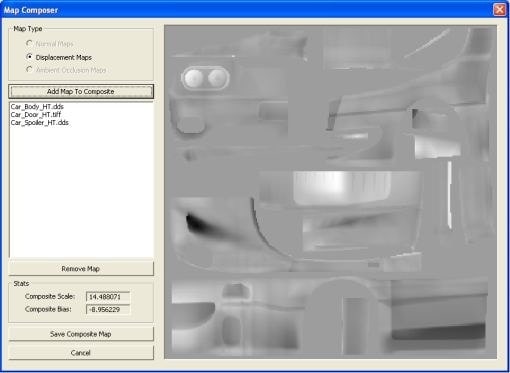The height and width of the screenshot is (373, 510).
Task: Click the Add Map To Composite button
Action: [x=81, y=91]
